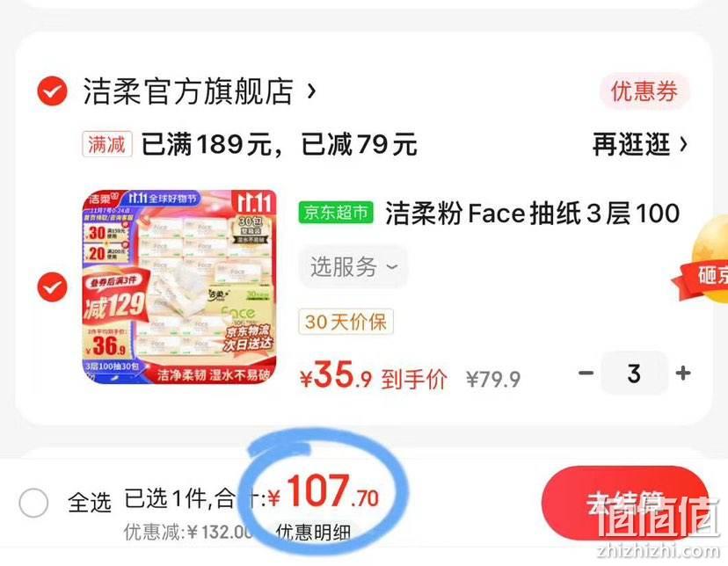The image size is (728, 566).
Task: Tap the chevron next to 洁柔官方旗舰店
Action: coord(311,91)
